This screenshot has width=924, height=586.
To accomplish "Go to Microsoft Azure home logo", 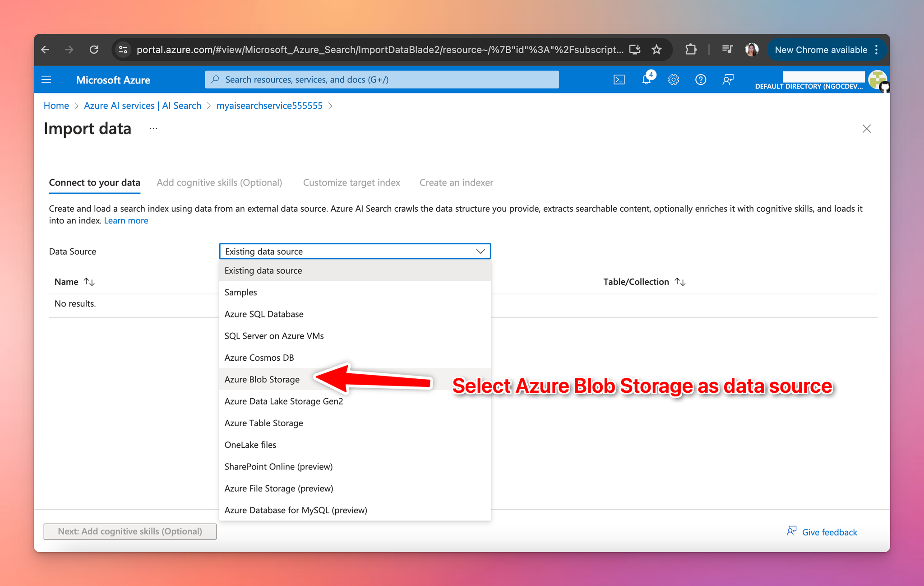I will coord(113,80).
